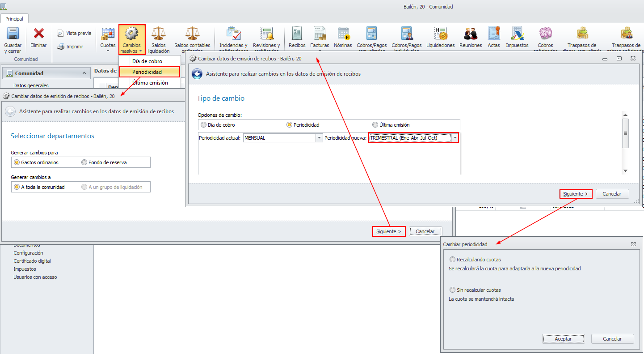
Task: Open Configuración in the sidebar
Action: point(28,253)
